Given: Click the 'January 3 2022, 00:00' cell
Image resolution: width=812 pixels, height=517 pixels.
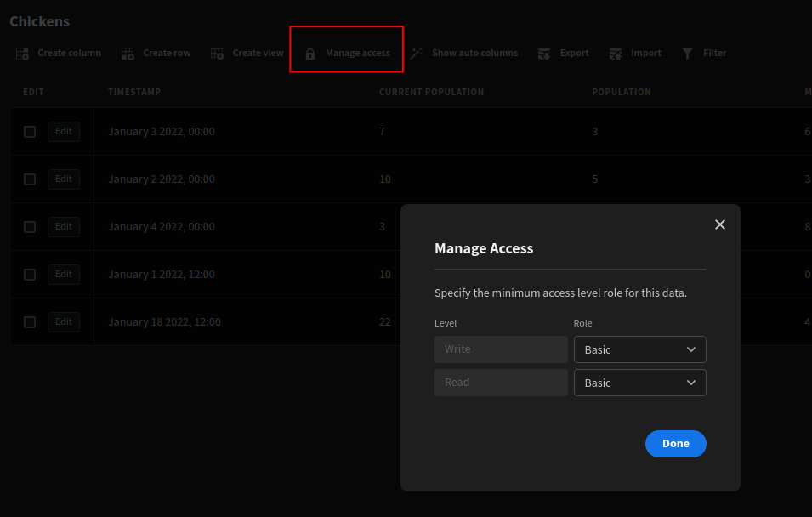Looking at the screenshot, I should tap(162, 132).
